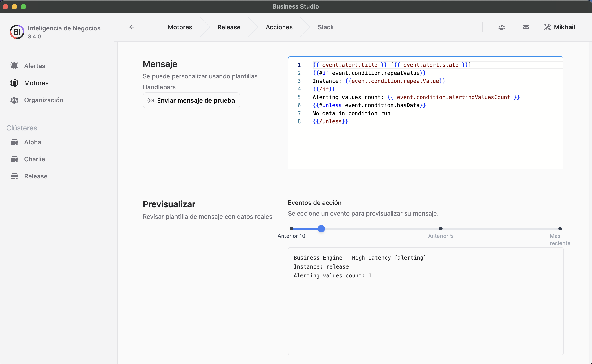Open the mail envelope icon

point(526,27)
